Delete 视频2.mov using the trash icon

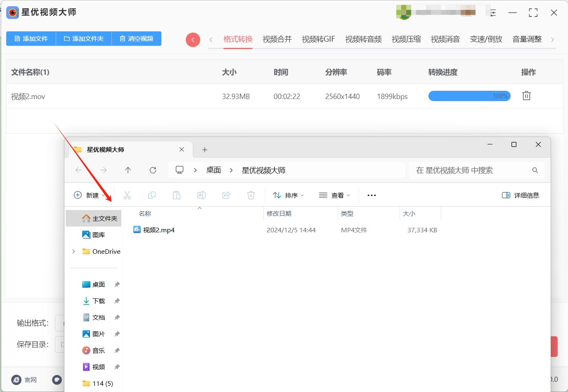526,96
